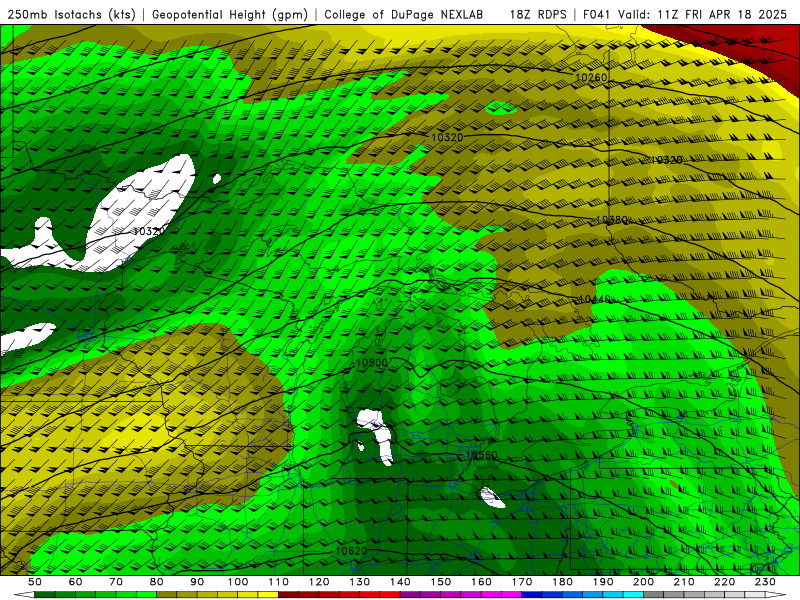The image size is (800, 600).
Task: Click the 140 value on the color scale
Action: coord(400,582)
